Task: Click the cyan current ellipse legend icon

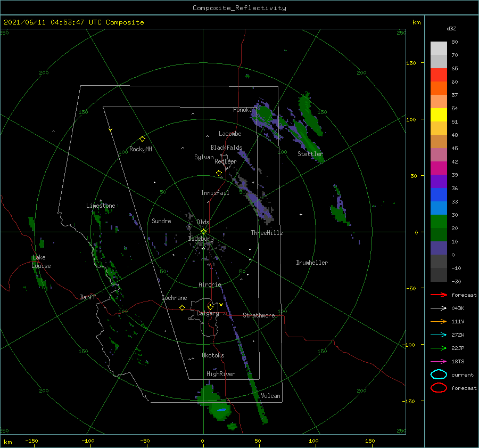Action: coord(439,374)
